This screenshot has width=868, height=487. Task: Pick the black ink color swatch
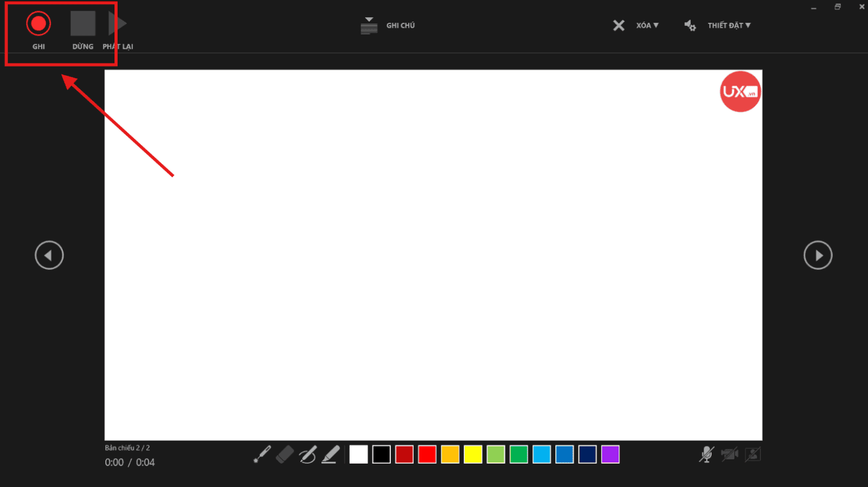point(381,454)
